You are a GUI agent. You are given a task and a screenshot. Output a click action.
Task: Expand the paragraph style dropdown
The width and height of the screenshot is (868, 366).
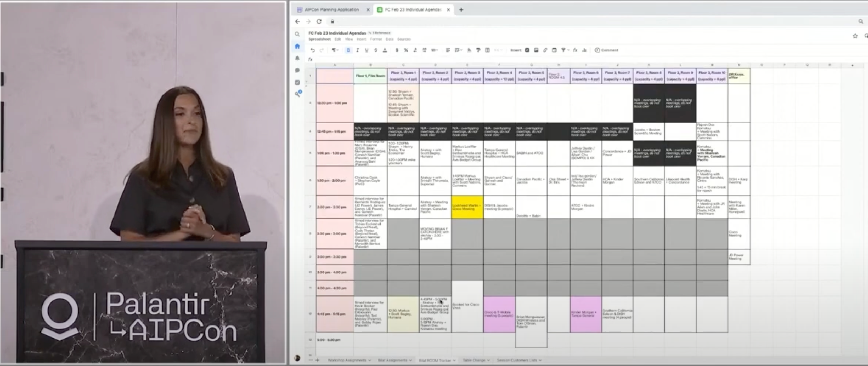pos(335,50)
